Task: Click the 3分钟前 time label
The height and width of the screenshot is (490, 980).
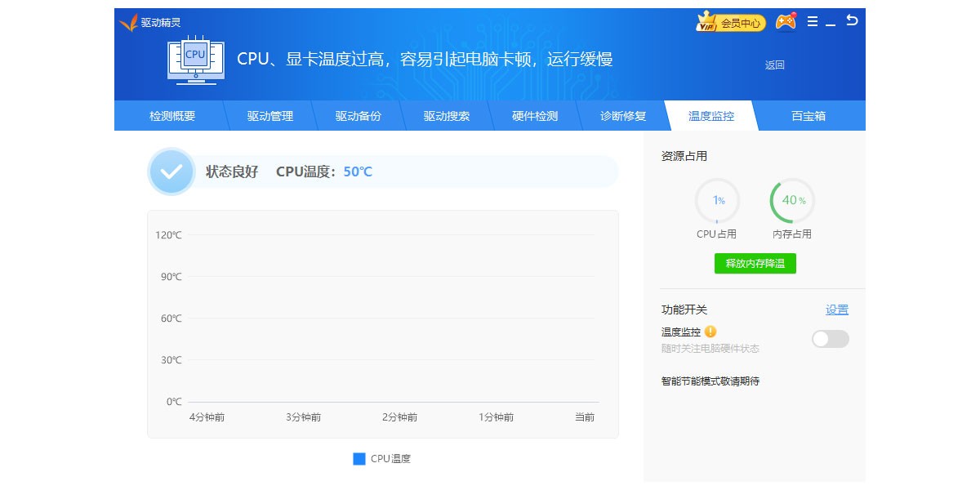Action: [304, 417]
